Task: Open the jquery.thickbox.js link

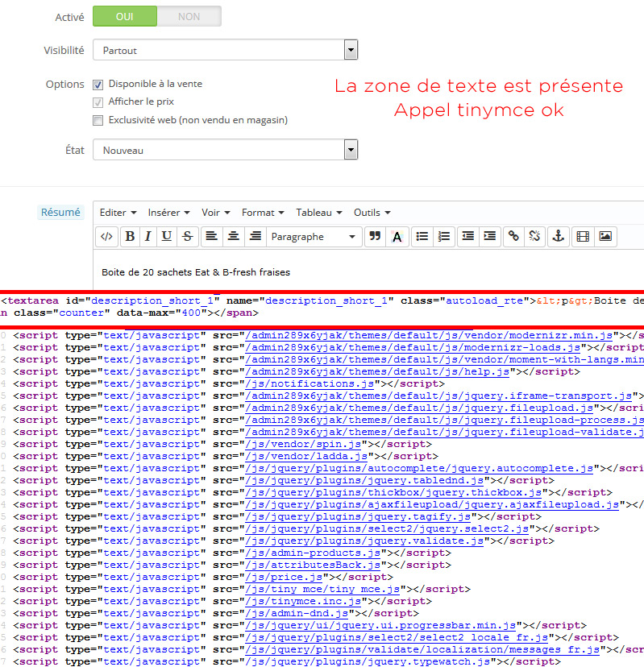Action: [393, 492]
